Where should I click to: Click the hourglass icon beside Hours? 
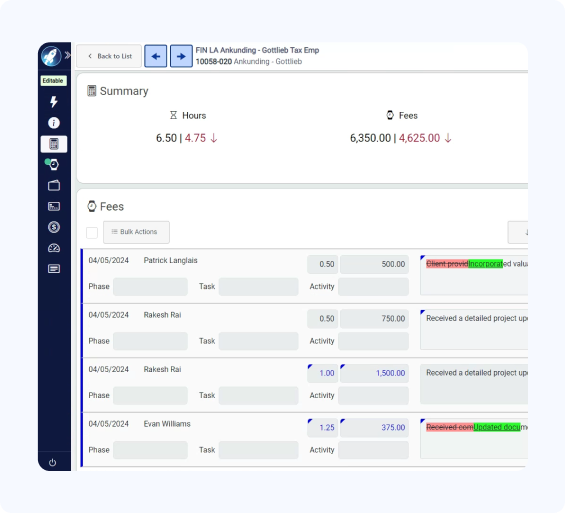[174, 115]
